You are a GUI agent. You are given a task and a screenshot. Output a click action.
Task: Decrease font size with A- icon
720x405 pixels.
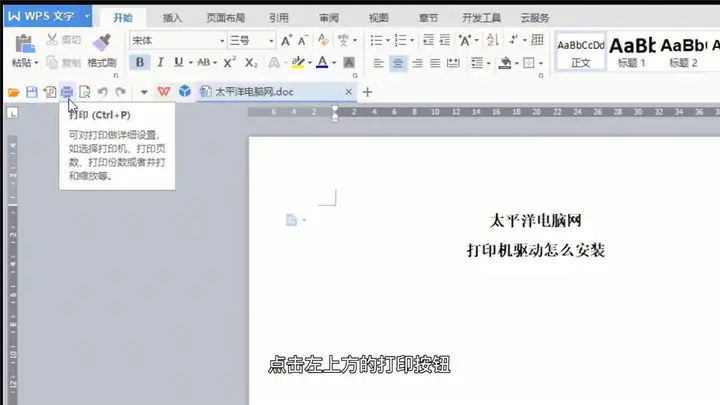303,40
